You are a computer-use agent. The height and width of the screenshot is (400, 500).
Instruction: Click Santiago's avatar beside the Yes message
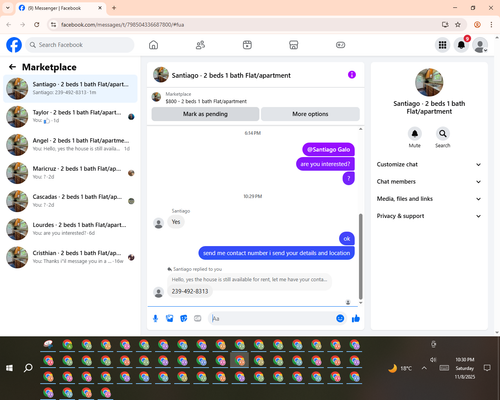[x=158, y=223]
